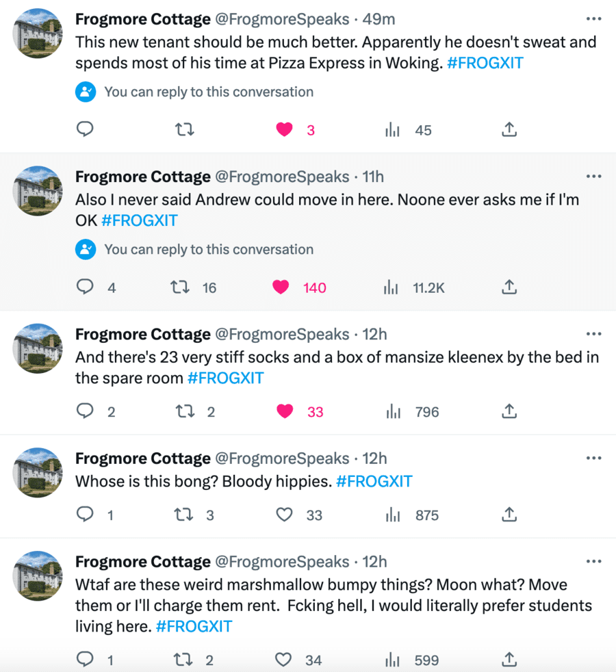Click #FROGXIT hashtag in the bong tweet
This screenshot has height=672, width=616.
(x=374, y=482)
